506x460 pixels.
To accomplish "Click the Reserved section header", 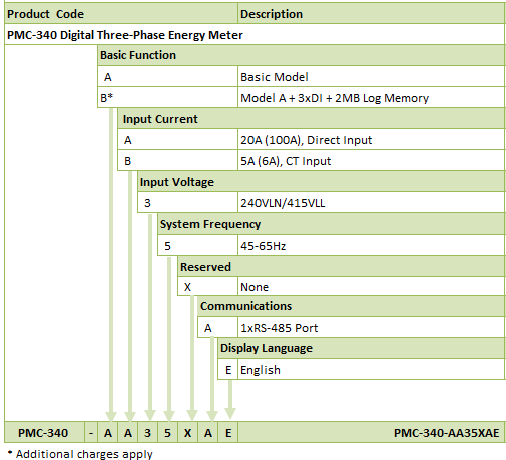I will coord(341,267).
